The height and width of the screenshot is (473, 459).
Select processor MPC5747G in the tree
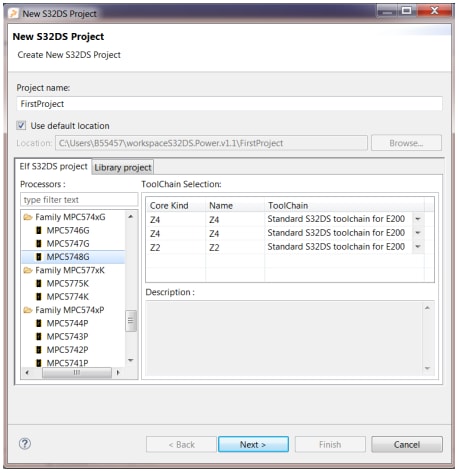tap(68, 244)
